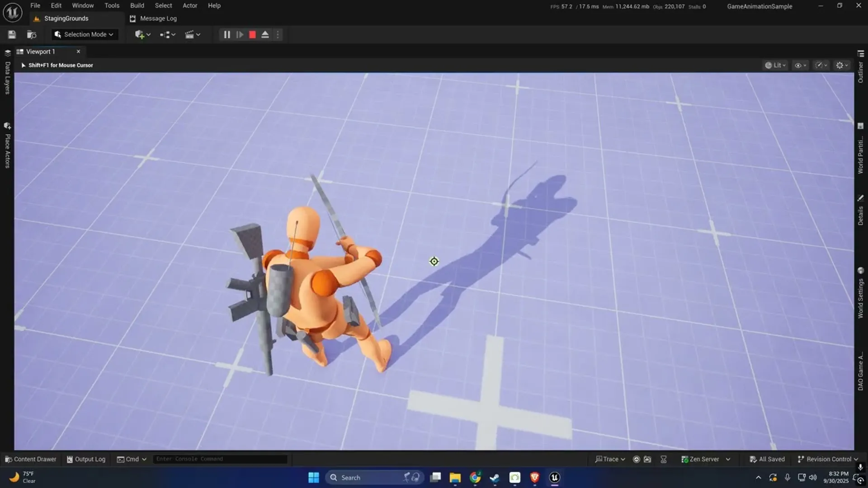This screenshot has height=488, width=868.
Task: Click the All Saved status button
Action: point(767,459)
